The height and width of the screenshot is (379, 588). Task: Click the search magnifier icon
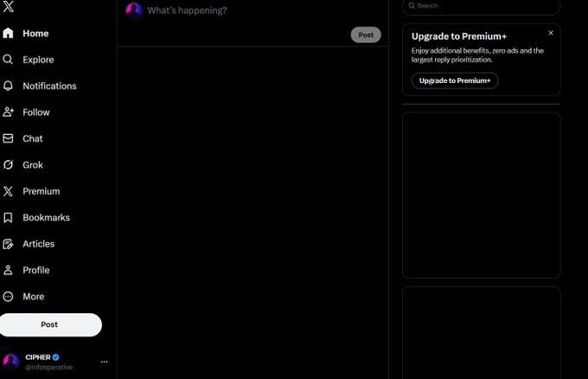pos(412,6)
